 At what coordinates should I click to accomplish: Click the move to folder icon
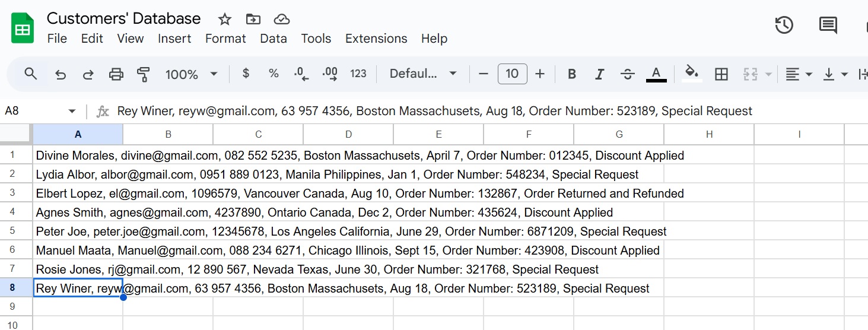coord(253,19)
